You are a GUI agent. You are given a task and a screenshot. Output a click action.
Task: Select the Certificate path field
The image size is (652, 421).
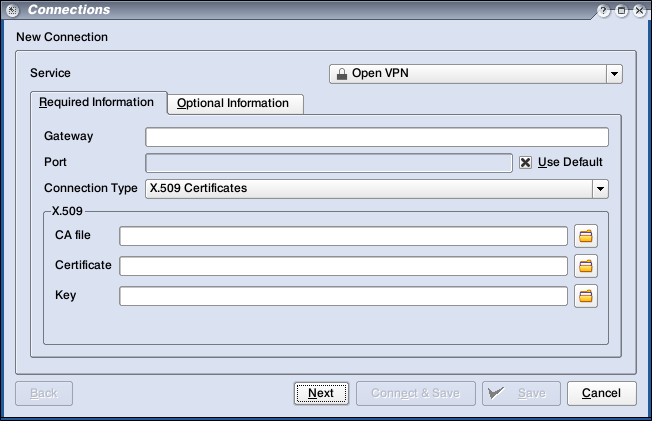point(343,266)
